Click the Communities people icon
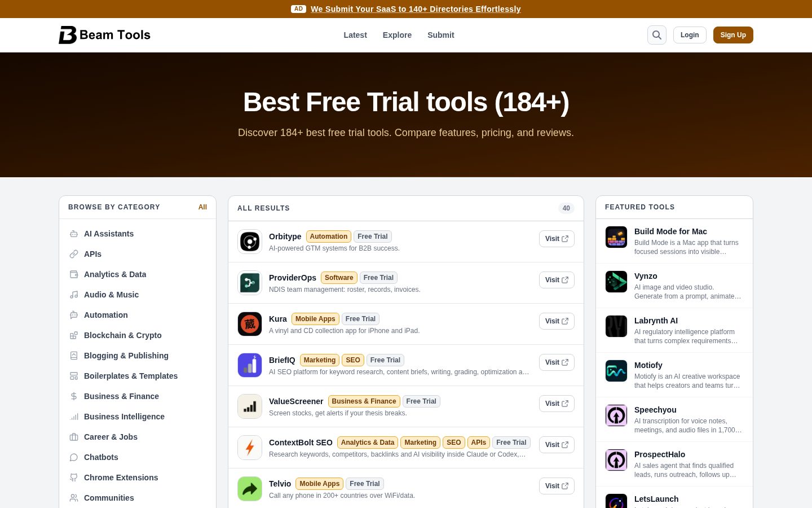This screenshot has width=812, height=508. click(74, 498)
